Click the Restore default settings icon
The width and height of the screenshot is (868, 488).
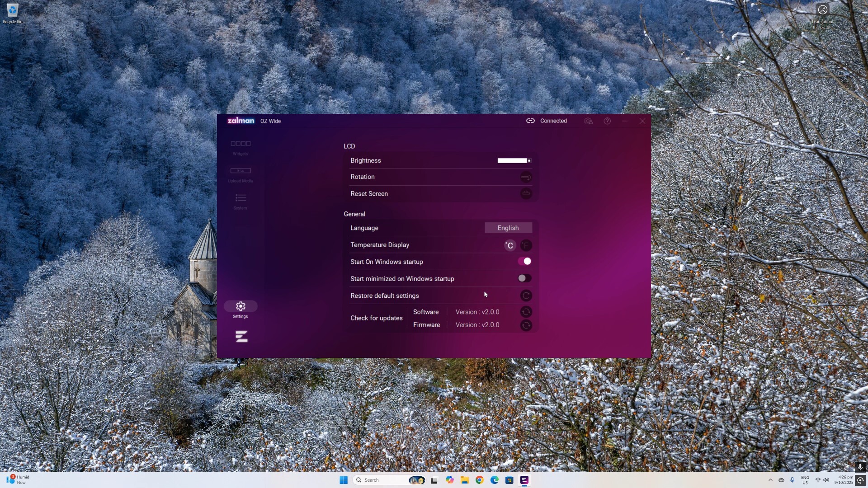(x=526, y=296)
